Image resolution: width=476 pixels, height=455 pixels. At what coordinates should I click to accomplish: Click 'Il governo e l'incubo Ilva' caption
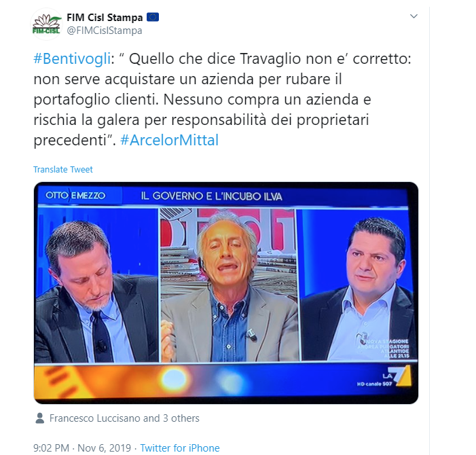212,196
